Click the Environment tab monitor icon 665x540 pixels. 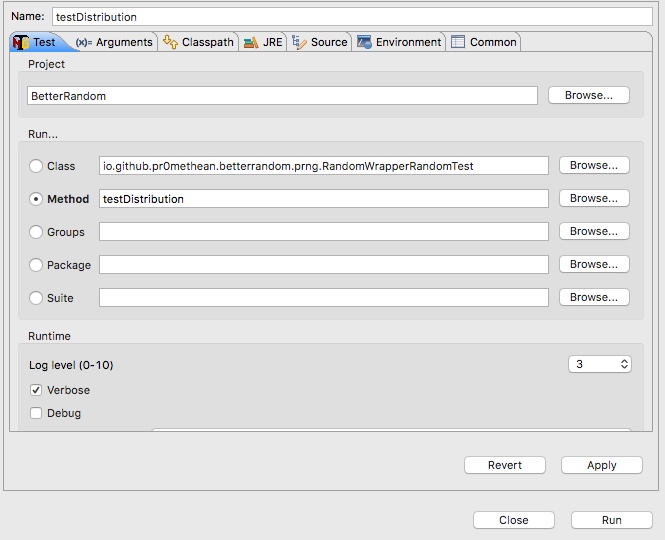click(x=364, y=42)
